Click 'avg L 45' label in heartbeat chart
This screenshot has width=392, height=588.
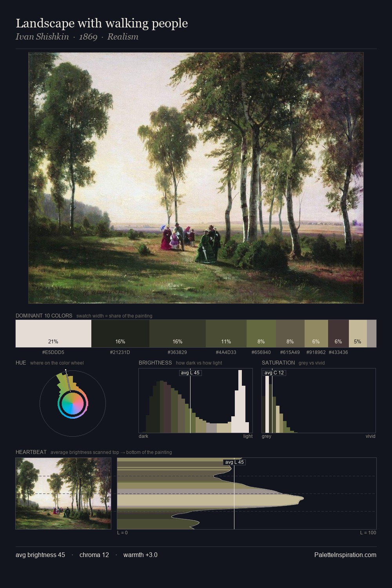[x=234, y=462]
